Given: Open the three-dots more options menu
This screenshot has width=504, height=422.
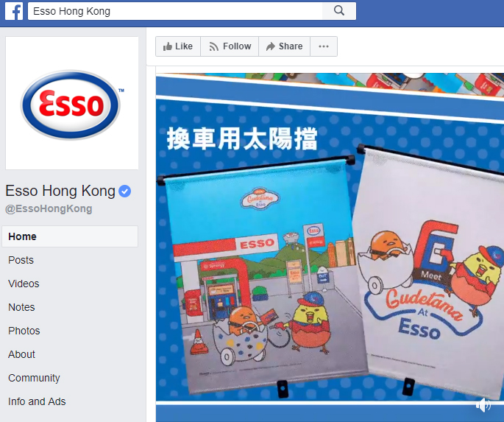Looking at the screenshot, I should pyautogui.click(x=324, y=46).
